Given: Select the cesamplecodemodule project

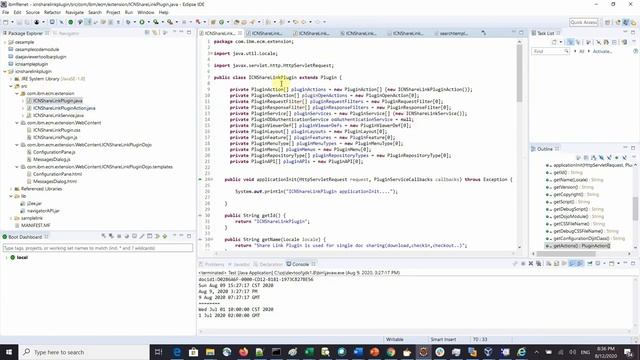Looking at the screenshot, I should pos(37,49).
